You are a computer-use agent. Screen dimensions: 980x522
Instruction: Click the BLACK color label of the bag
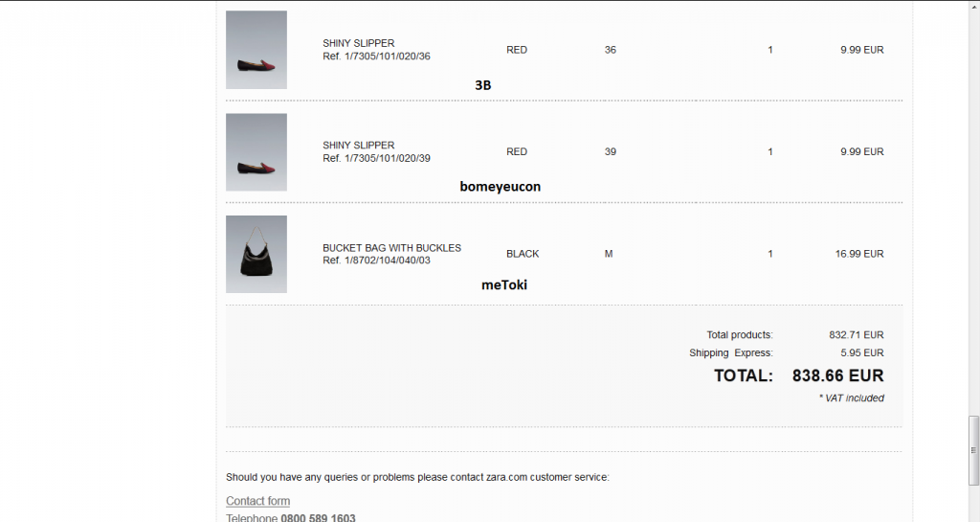coord(523,254)
